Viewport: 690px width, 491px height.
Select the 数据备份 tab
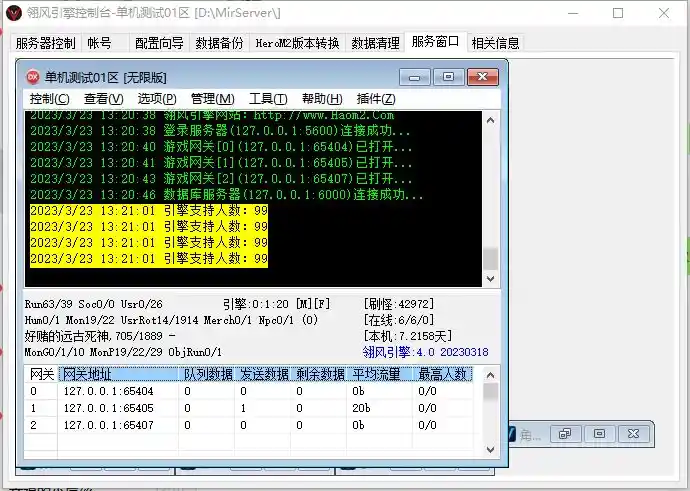coord(219,43)
